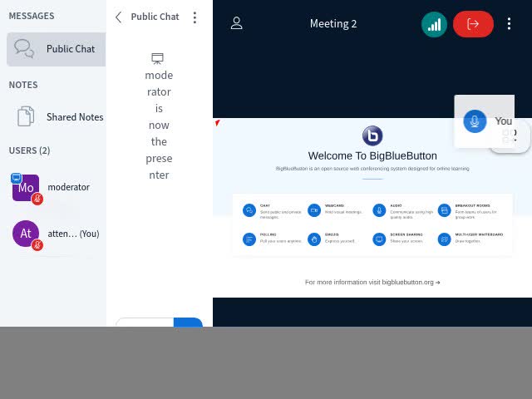Open connection status signal bars button
The width and height of the screenshot is (532, 399).
(x=434, y=24)
